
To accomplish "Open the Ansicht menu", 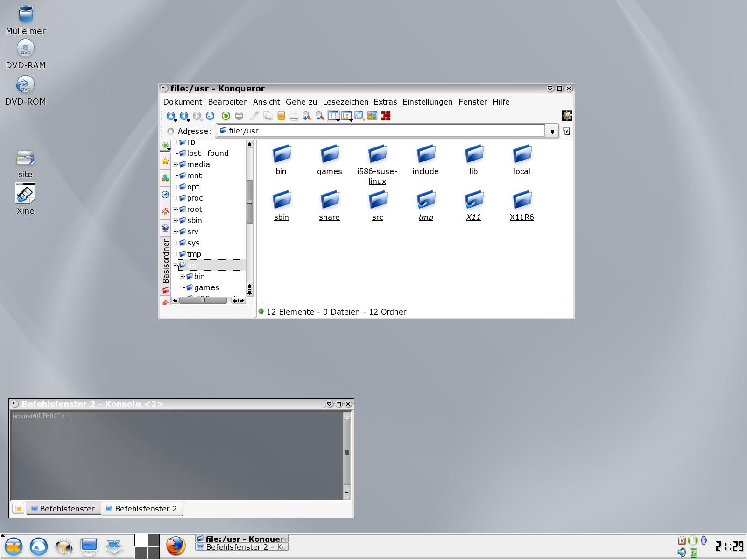I will coord(267,102).
